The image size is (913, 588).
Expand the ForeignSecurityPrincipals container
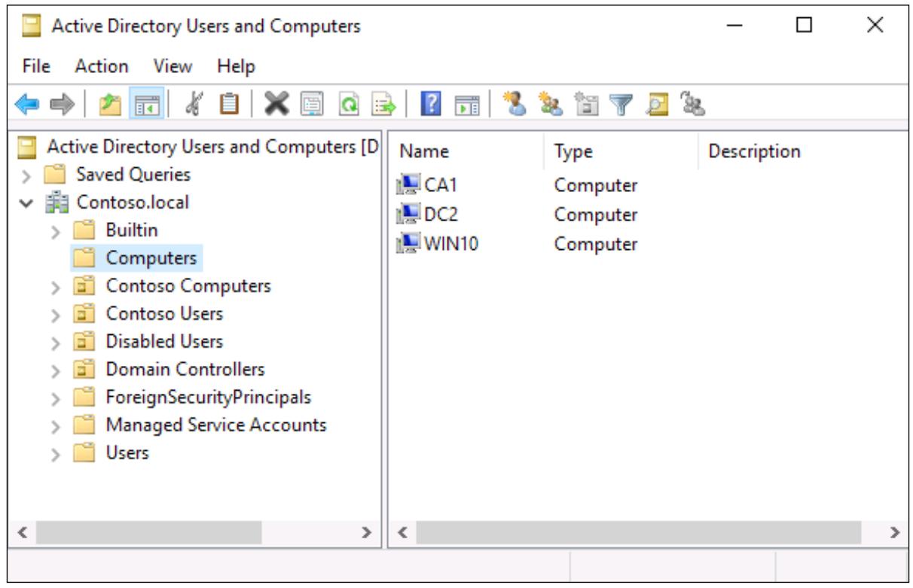pyautogui.click(x=56, y=398)
